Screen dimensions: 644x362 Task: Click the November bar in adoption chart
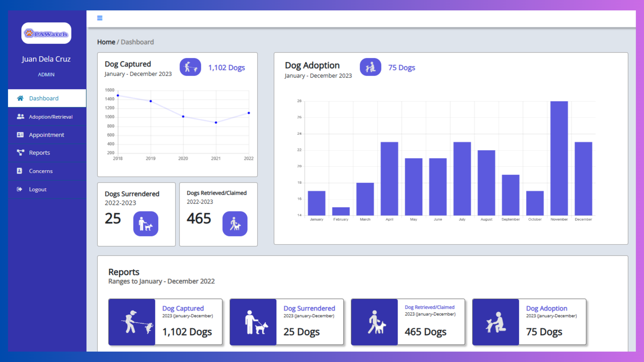point(559,158)
